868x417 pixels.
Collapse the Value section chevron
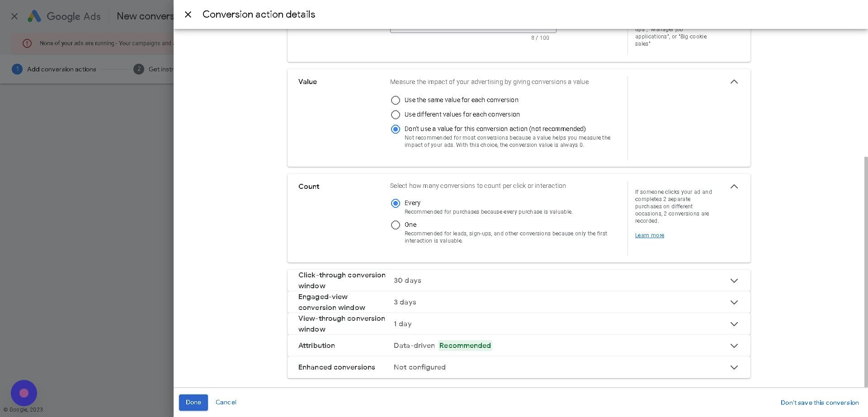pos(734,82)
